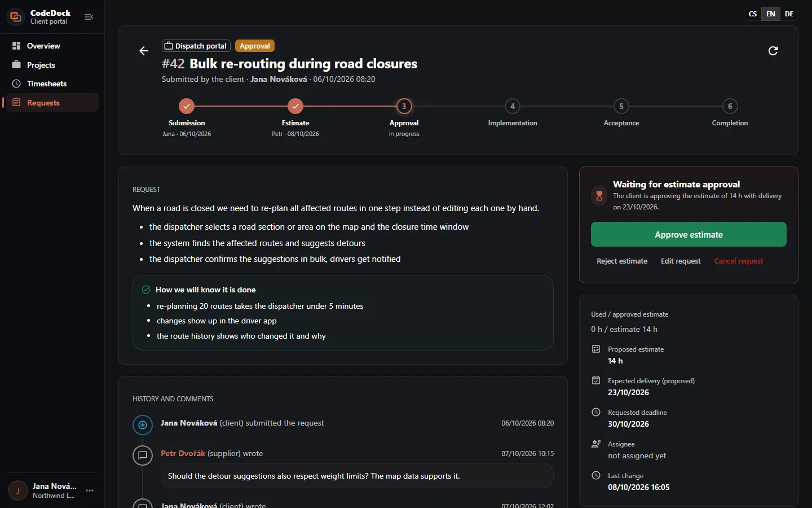Image resolution: width=812 pixels, height=508 pixels.
Task: Select the Submission step marker
Action: [187, 106]
